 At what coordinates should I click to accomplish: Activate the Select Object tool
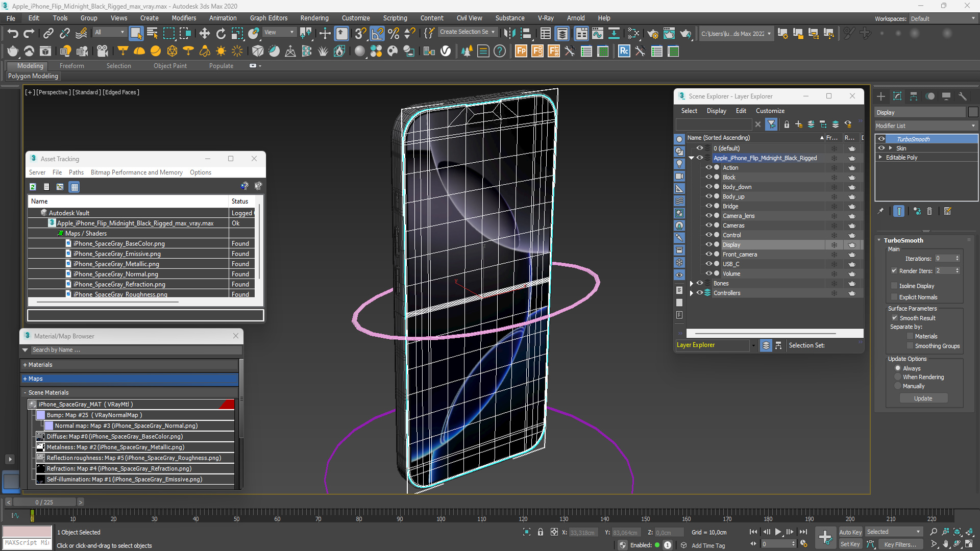pos(136,34)
